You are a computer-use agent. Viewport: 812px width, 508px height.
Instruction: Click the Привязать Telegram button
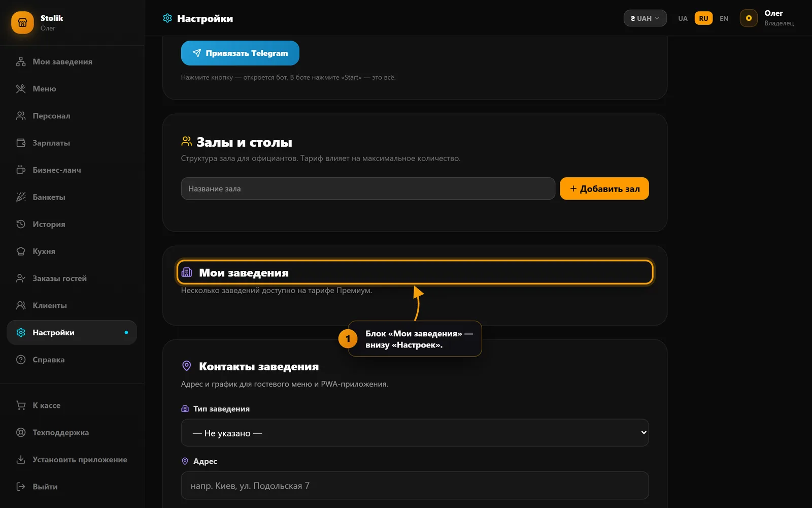click(x=240, y=53)
